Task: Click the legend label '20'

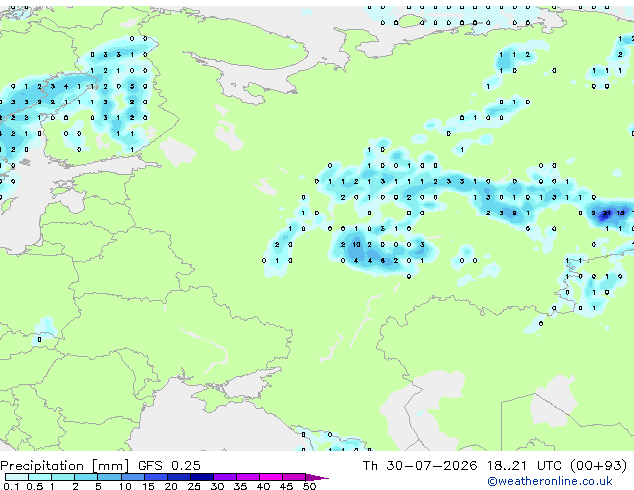Action: [171, 486]
